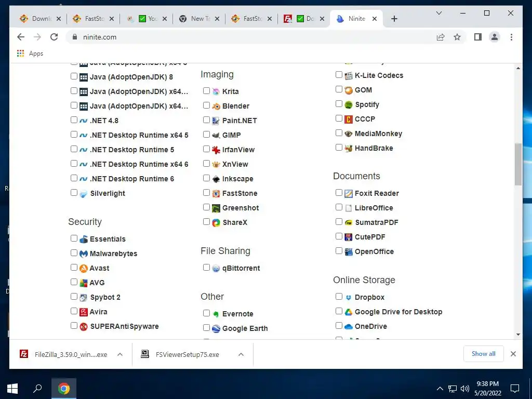The width and height of the screenshot is (532, 399).
Task: Check the Krita checkbox
Action: 206,90
